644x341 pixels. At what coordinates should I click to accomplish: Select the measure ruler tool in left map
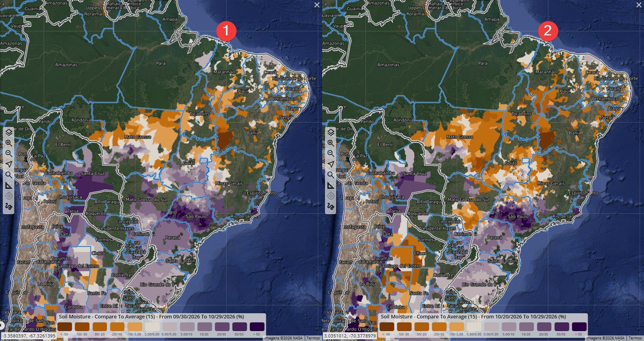tap(9, 185)
